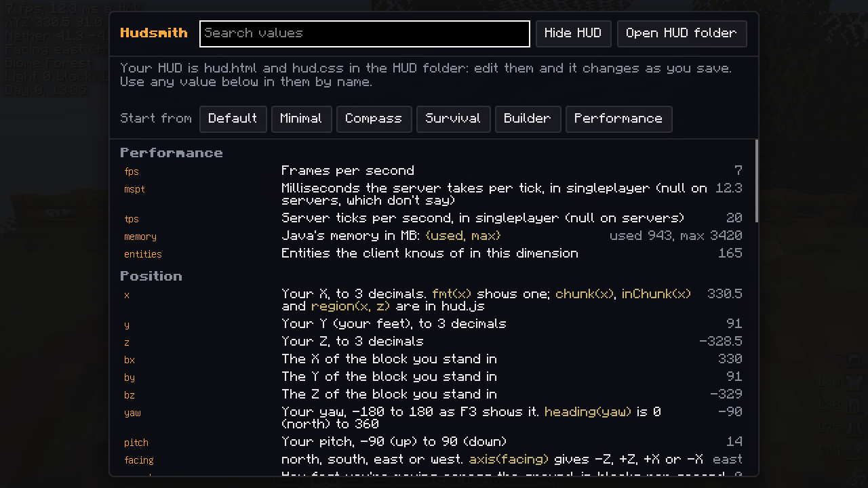Viewport: 868px width, 488px height.
Task: Click the facing value name
Action: [139, 460]
